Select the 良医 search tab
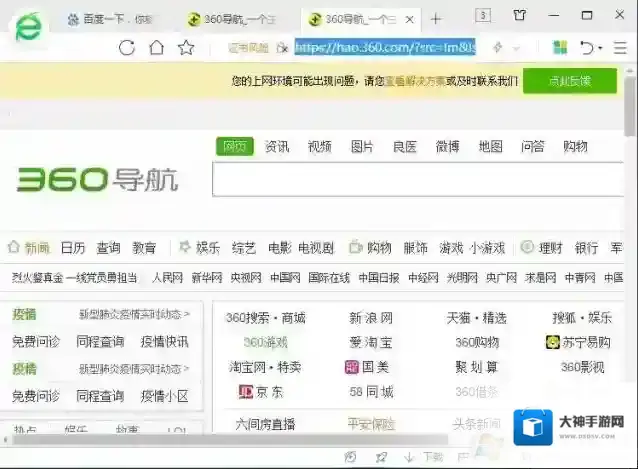Viewport: 638px width, 469px height. coord(405,146)
